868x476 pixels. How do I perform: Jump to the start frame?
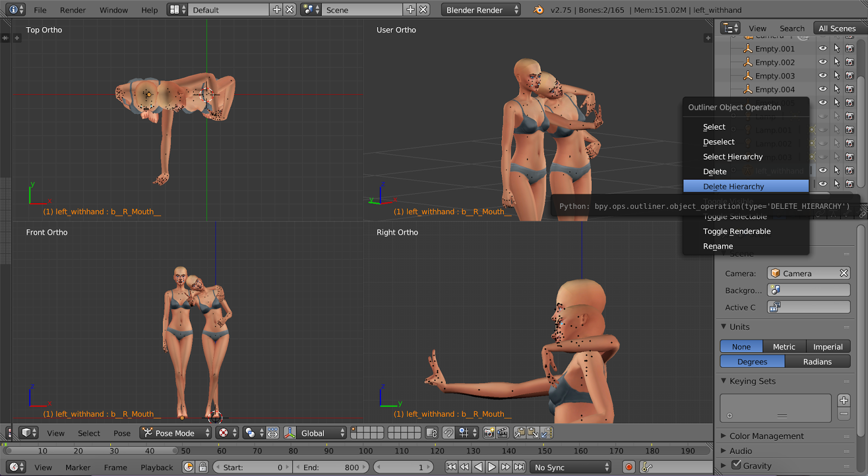click(451, 467)
